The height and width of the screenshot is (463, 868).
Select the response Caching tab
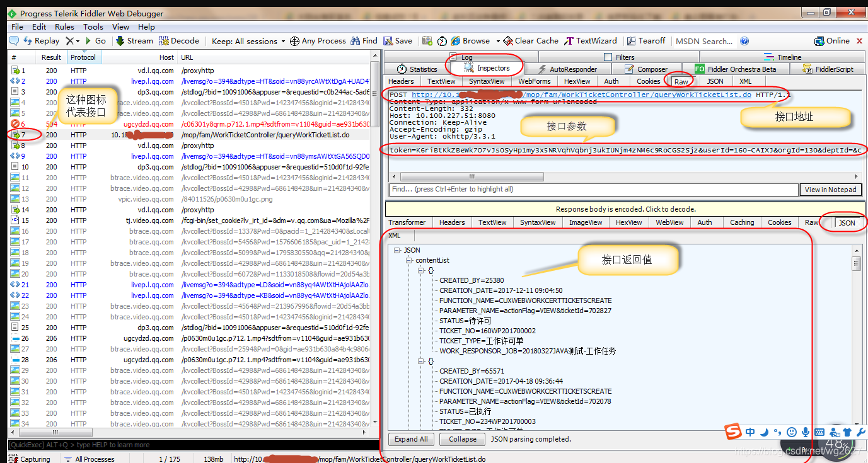742,222
